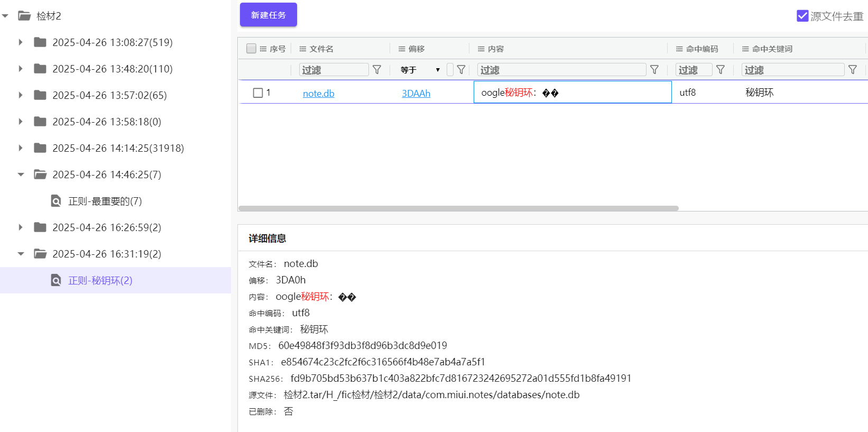Select the 检材2 folder icon

coord(24,16)
